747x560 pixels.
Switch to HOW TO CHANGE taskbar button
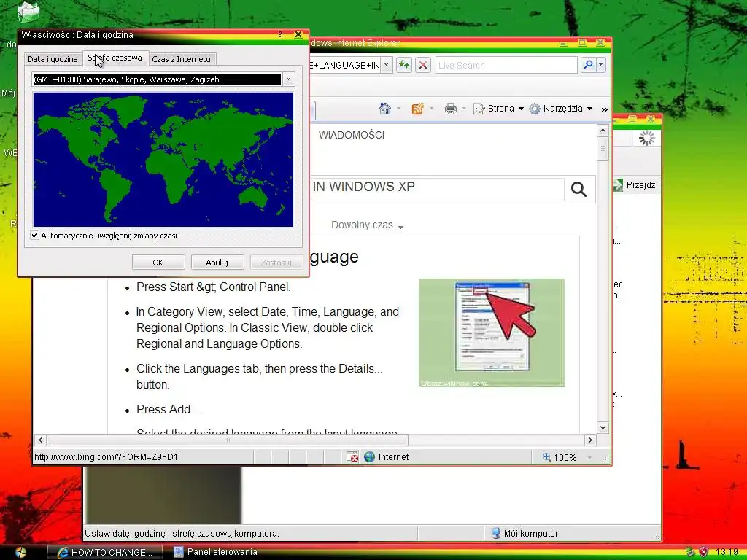coord(105,553)
